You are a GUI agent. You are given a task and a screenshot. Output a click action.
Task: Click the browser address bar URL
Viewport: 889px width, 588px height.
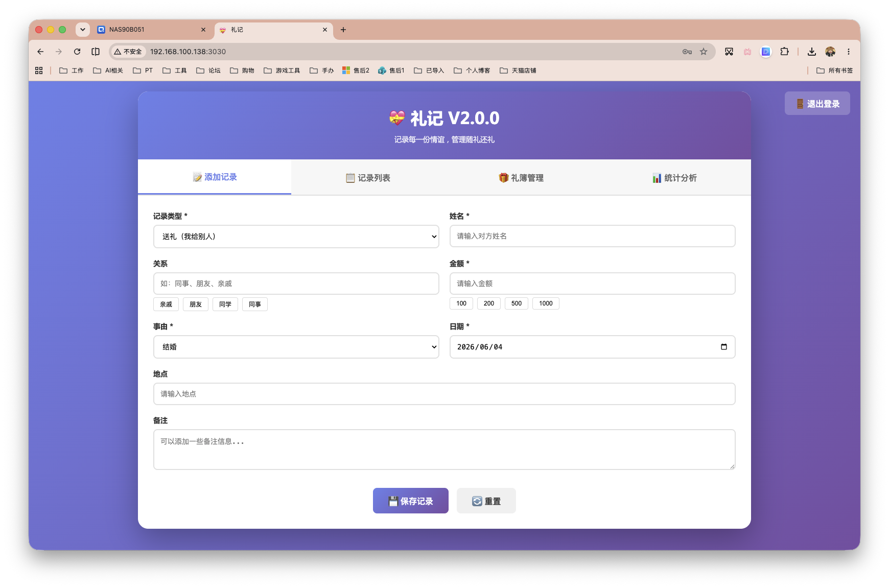tap(188, 52)
